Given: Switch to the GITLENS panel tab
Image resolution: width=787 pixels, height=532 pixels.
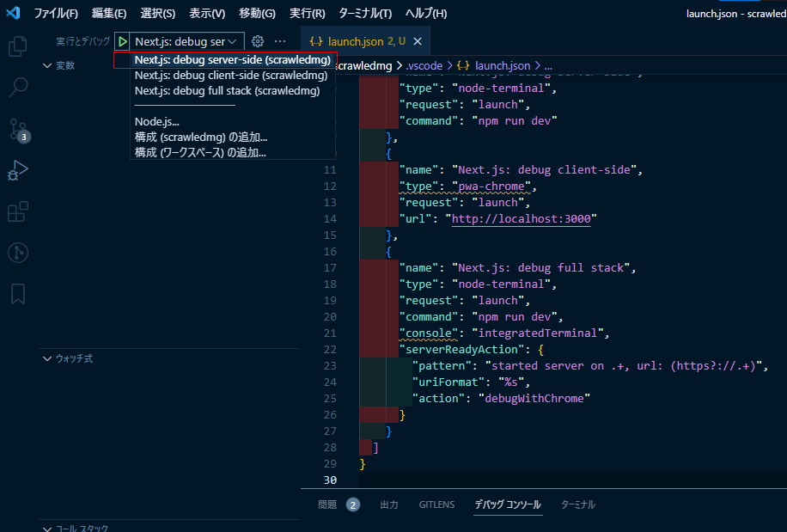Looking at the screenshot, I should tap(436, 504).
